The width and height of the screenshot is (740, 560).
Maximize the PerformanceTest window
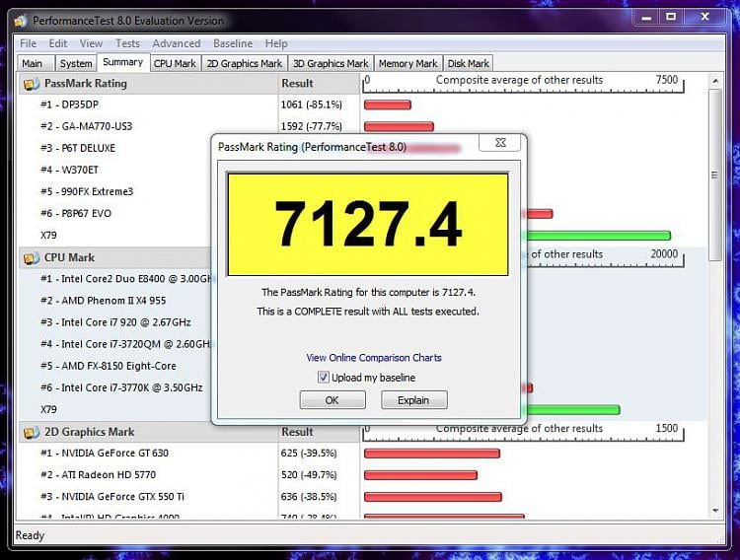670,17
